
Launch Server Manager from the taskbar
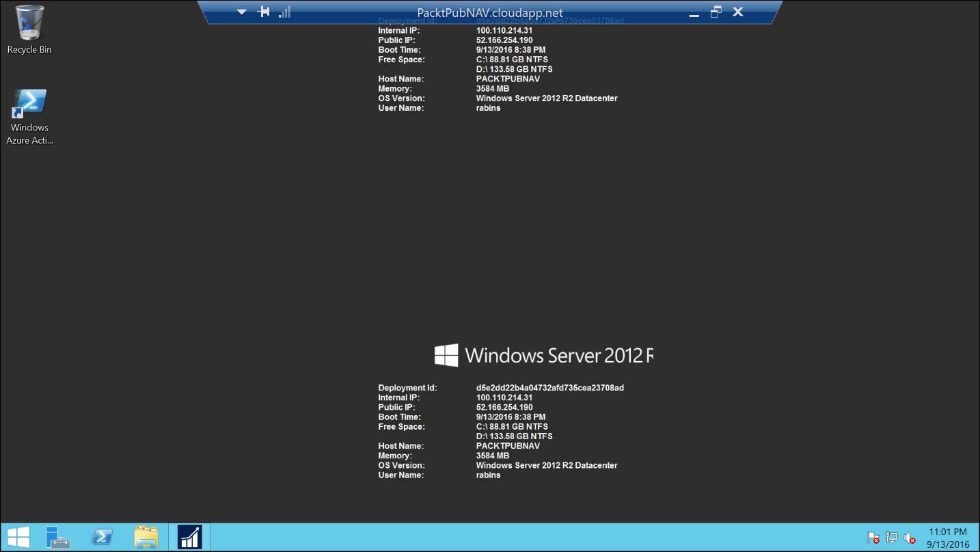point(57,536)
